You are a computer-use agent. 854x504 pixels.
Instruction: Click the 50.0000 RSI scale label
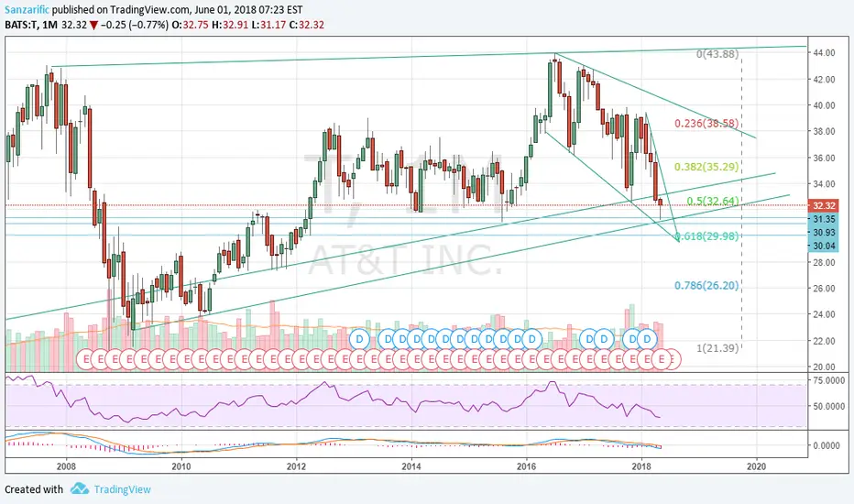tap(829, 406)
